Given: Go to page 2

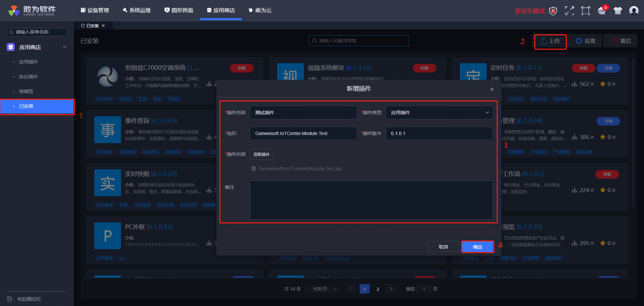Looking at the screenshot, I should (378, 289).
